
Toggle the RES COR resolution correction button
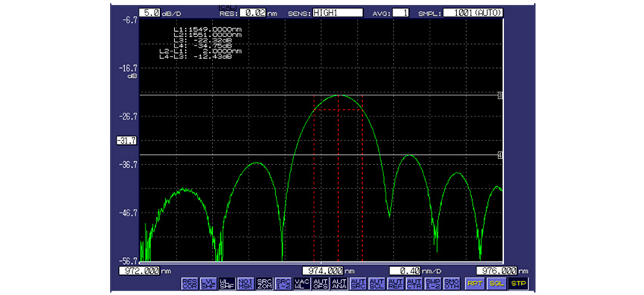(189, 284)
